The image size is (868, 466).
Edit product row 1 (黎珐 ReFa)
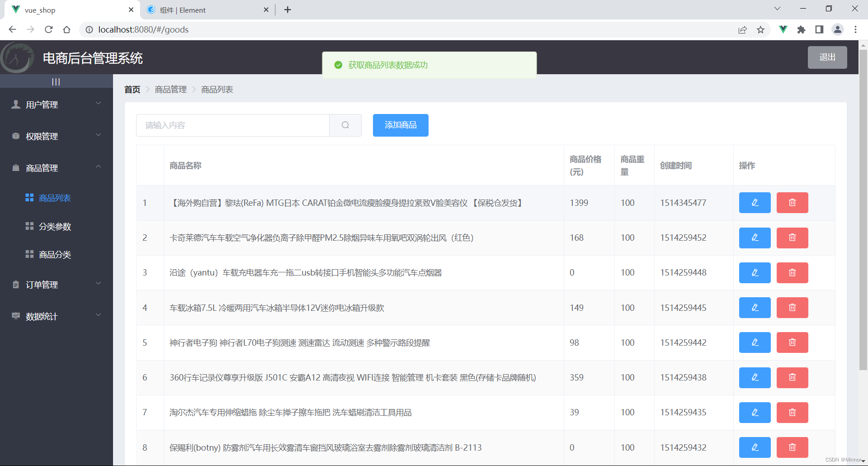755,203
